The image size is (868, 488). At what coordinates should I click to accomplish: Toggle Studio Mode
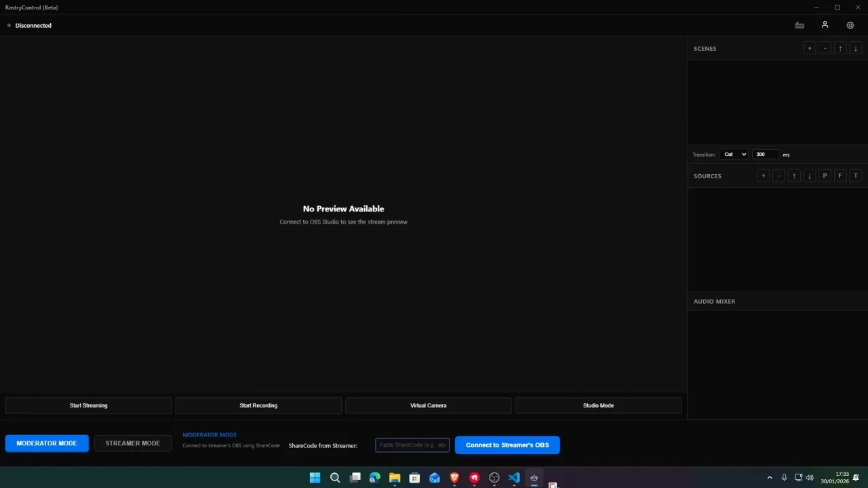click(x=598, y=405)
